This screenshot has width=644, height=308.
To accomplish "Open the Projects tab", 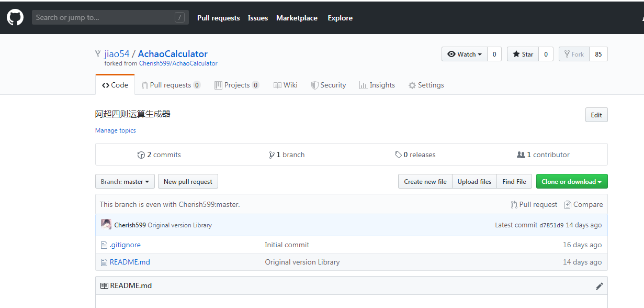I will tap(236, 85).
